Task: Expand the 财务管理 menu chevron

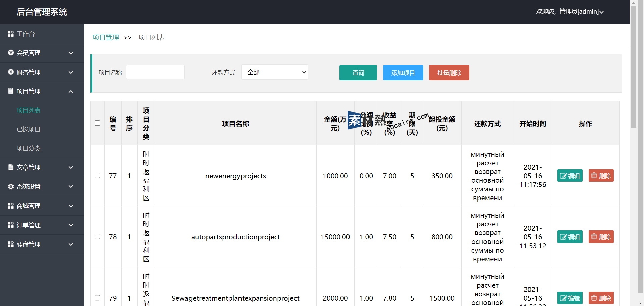Action: coord(71,72)
